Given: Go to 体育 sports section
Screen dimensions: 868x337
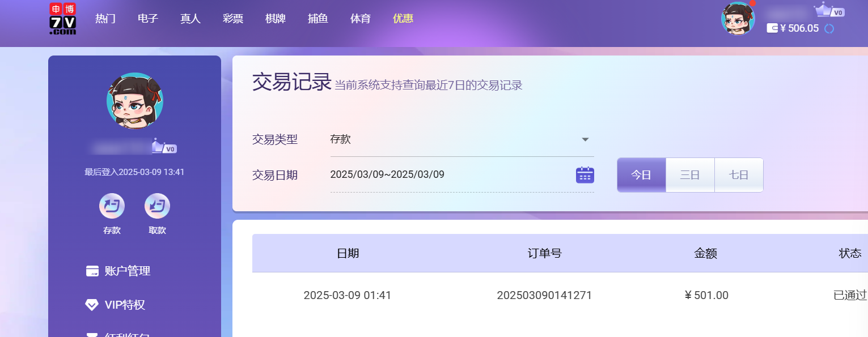Looking at the screenshot, I should pos(360,19).
